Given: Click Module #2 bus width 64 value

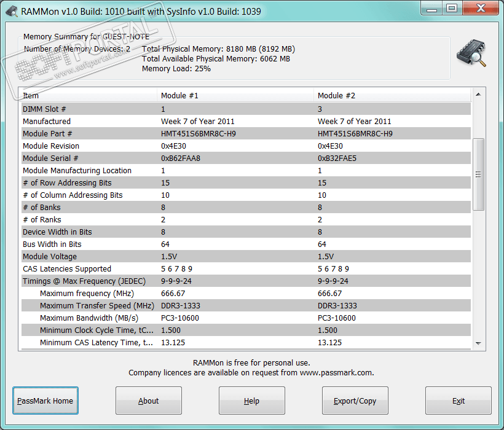Looking at the screenshot, I should [321, 244].
